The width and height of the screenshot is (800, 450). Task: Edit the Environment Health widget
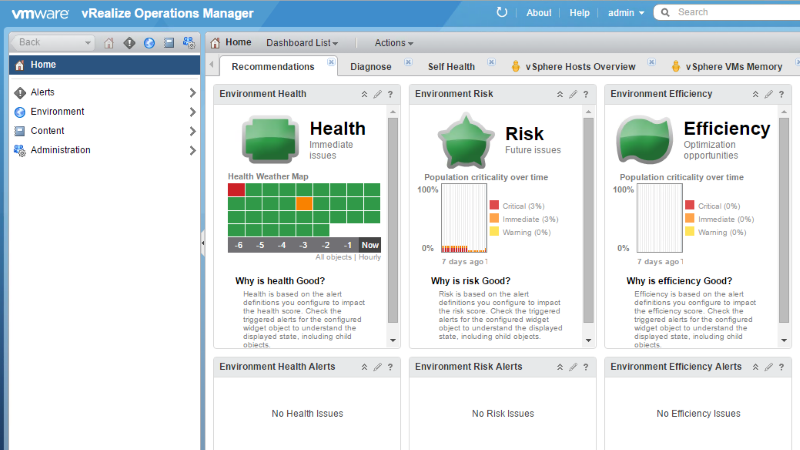coord(378,94)
